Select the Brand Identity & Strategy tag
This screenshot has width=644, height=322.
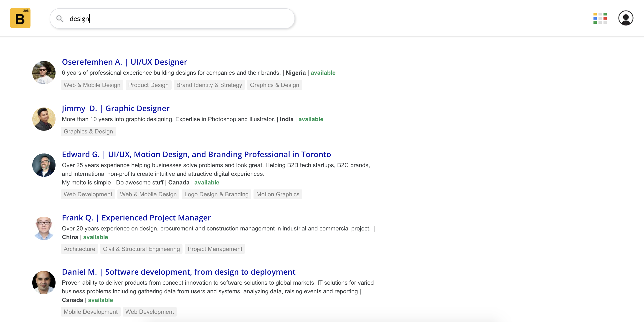[x=209, y=85]
